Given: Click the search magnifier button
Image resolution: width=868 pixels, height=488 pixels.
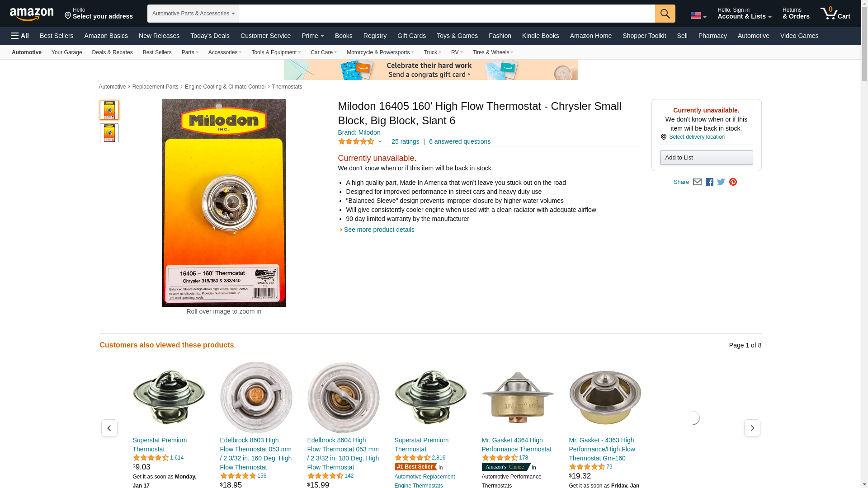Looking at the screenshot, I should pyautogui.click(x=665, y=14).
